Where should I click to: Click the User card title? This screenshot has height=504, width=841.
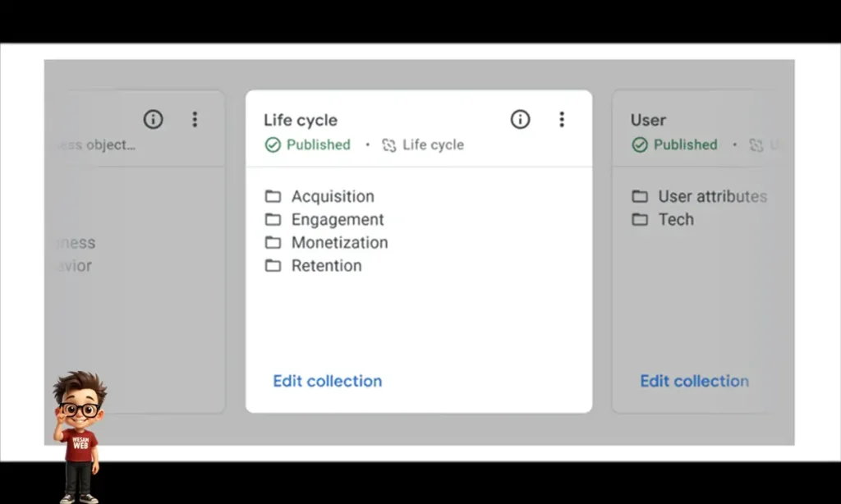[648, 121]
